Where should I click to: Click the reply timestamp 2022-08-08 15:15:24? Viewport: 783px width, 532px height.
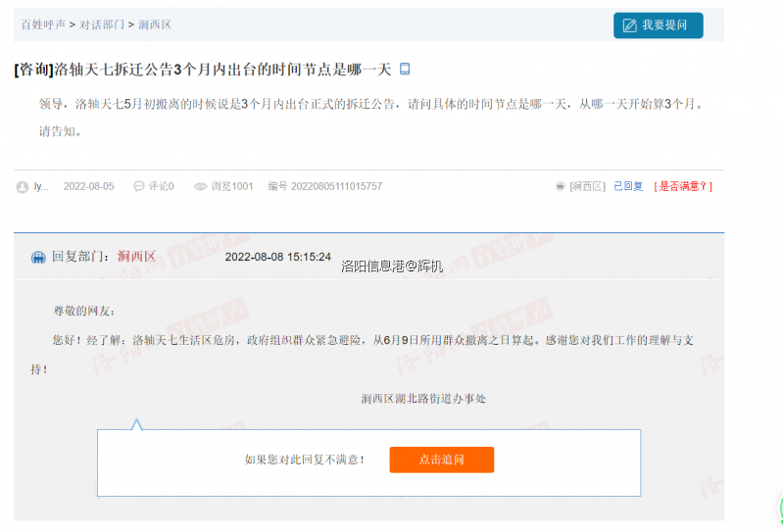277,257
